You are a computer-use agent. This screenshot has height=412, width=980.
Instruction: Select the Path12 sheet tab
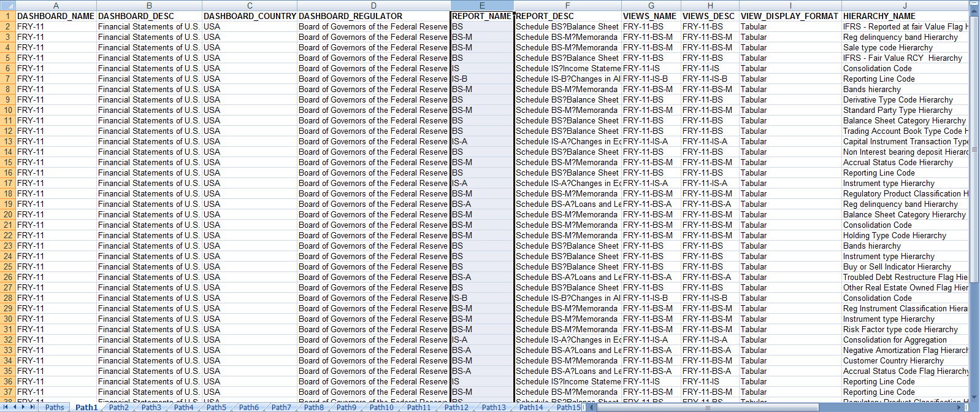pos(456,407)
